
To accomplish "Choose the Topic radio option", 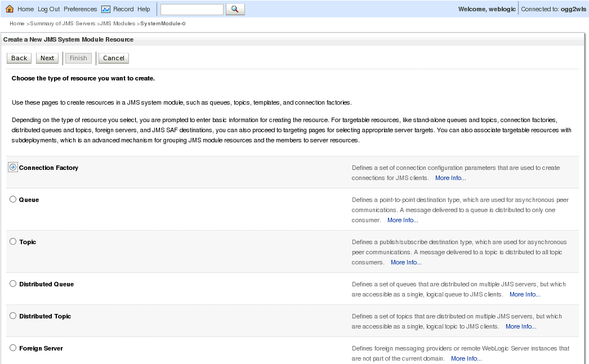I will click(x=13, y=241).
